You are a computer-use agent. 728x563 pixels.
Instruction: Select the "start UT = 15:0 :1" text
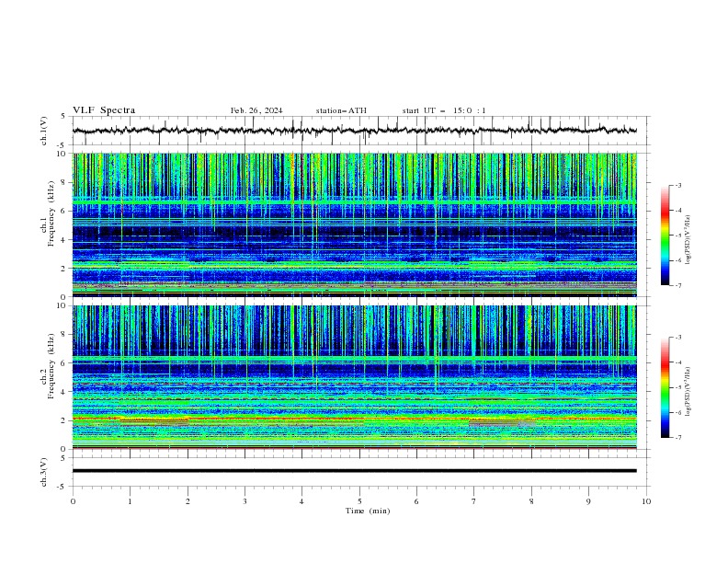[444, 110]
